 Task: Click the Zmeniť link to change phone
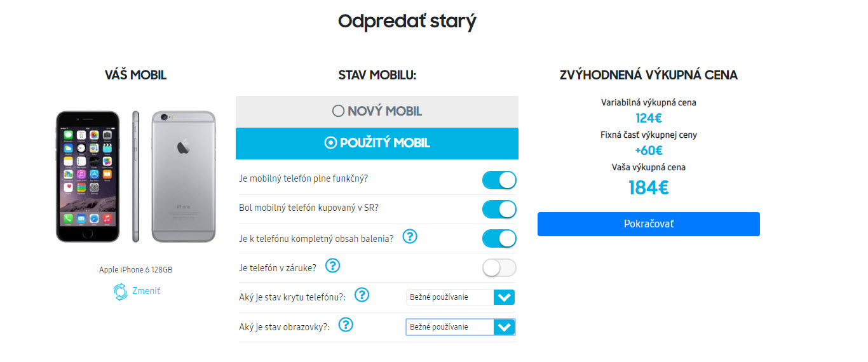click(146, 291)
